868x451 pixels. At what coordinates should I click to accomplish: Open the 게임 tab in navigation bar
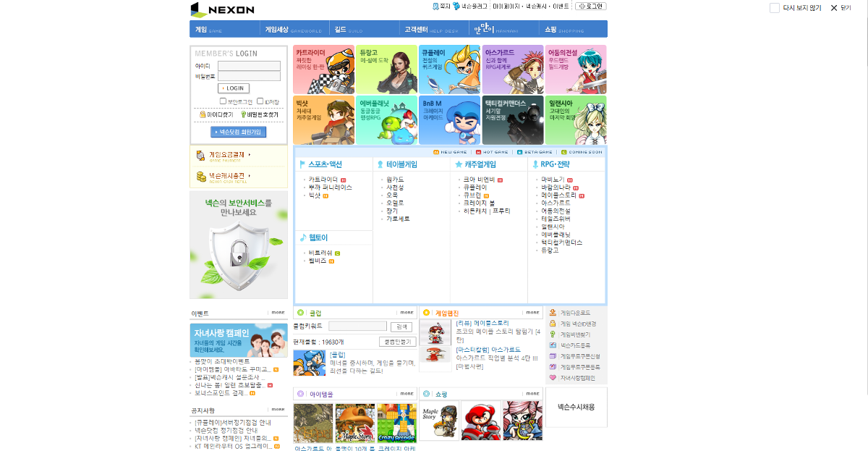202,30
